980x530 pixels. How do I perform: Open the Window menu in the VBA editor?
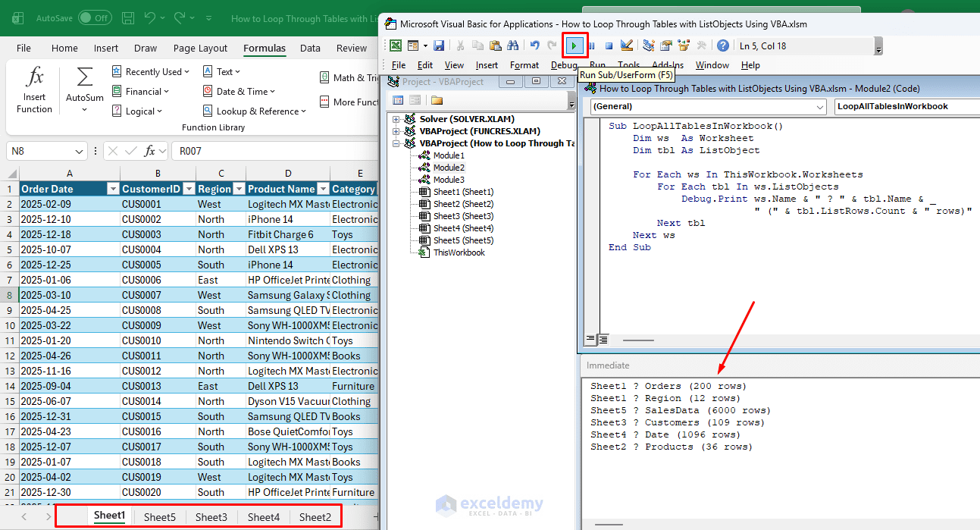[712, 65]
